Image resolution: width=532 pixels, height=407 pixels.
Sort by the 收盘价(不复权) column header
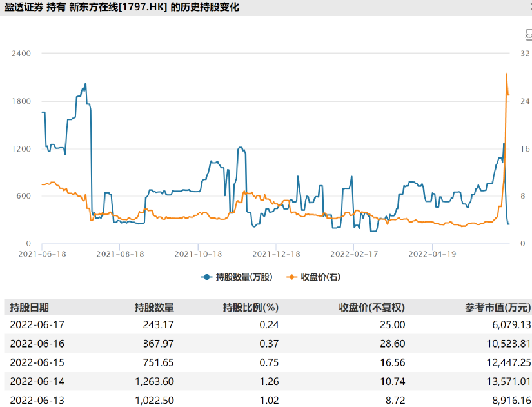[x=372, y=308]
